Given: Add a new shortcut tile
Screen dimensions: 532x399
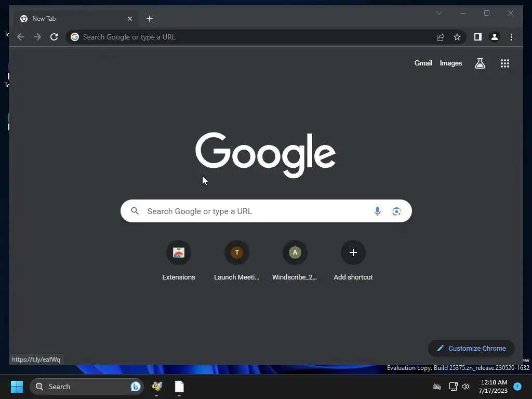Looking at the screenshot, I should coord(353,261).
